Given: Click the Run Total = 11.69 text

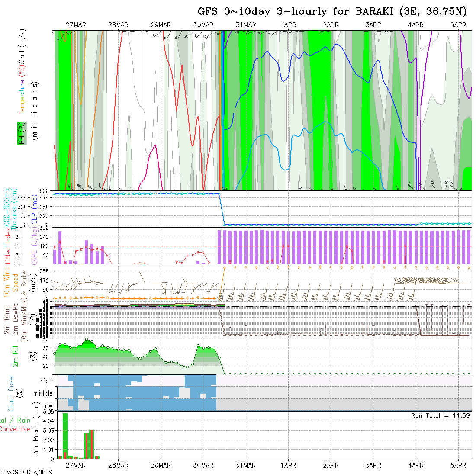Looking at the screenshot, I should 441,415.
